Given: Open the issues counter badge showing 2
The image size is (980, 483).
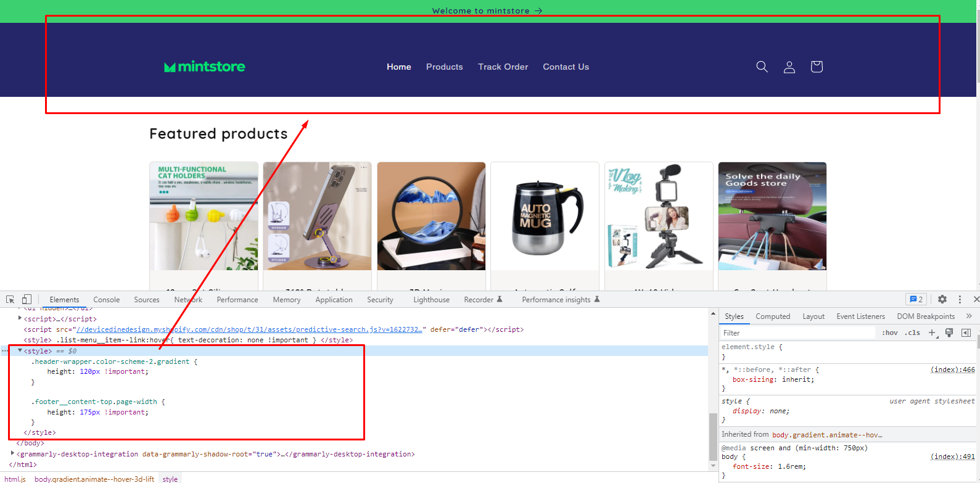Looking at the screenshot, I should [x=916, y=299].
